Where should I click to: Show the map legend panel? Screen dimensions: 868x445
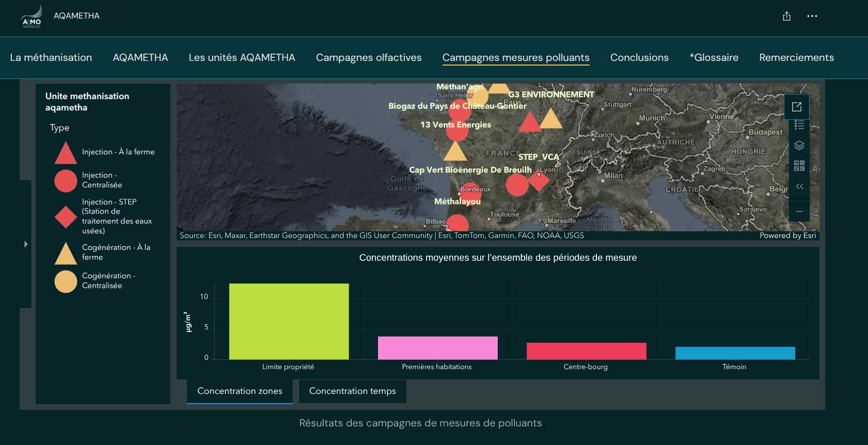click(x=799, y=125)
